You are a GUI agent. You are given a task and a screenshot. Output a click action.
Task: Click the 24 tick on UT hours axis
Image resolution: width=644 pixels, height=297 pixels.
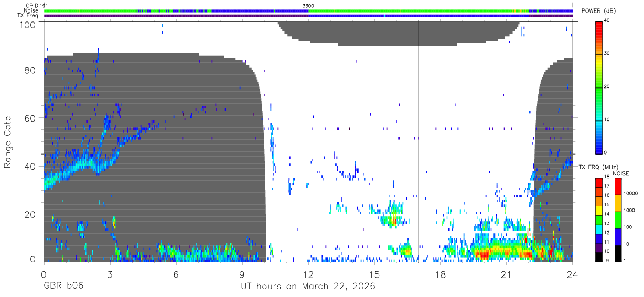[x=573, y=273]
